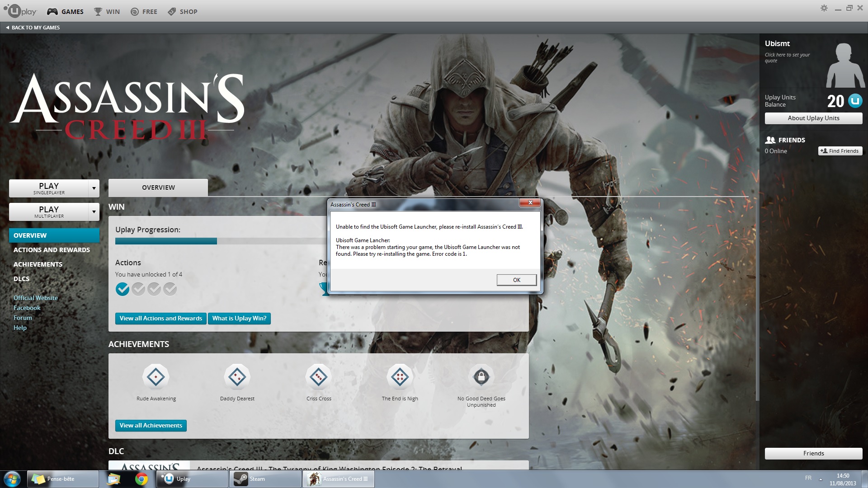Viewport: 868px width, 488px height.
Task: Expand the Singleplayer play options arrow
Action: click(94, 188)
